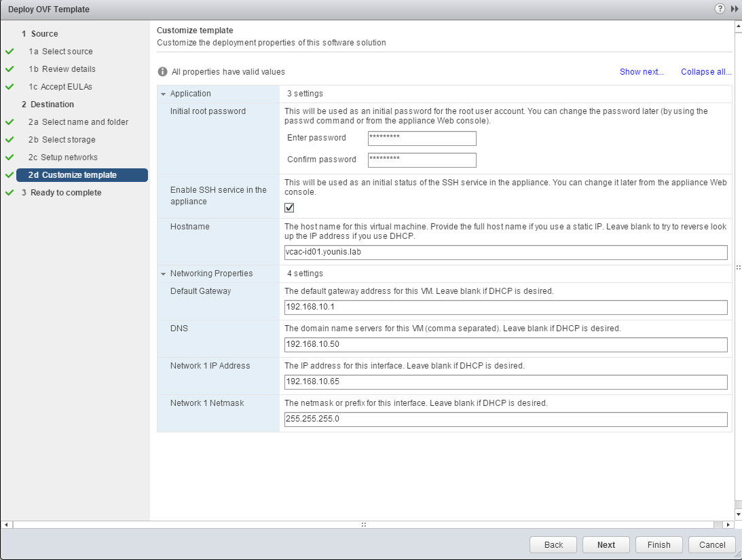The image size is (742, 560).
Task: Click the double-arrow expand icon in title bar
Action: 734,9
